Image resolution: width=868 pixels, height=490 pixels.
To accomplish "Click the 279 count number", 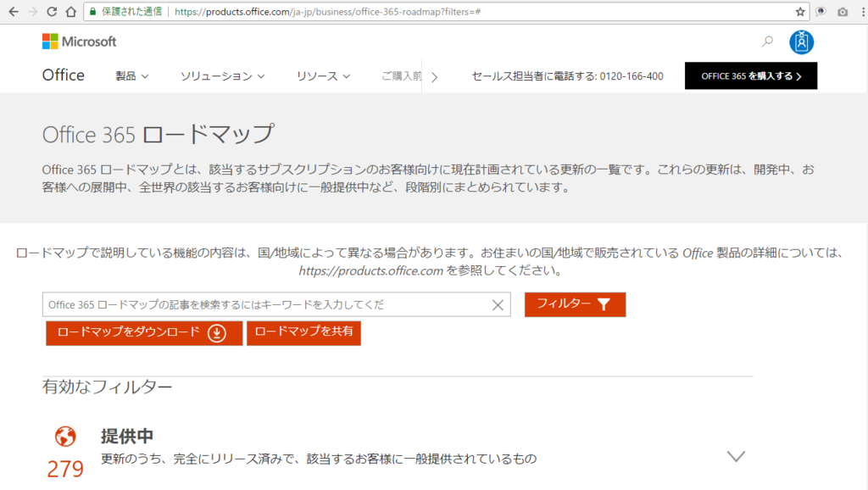I will point(65,469).
